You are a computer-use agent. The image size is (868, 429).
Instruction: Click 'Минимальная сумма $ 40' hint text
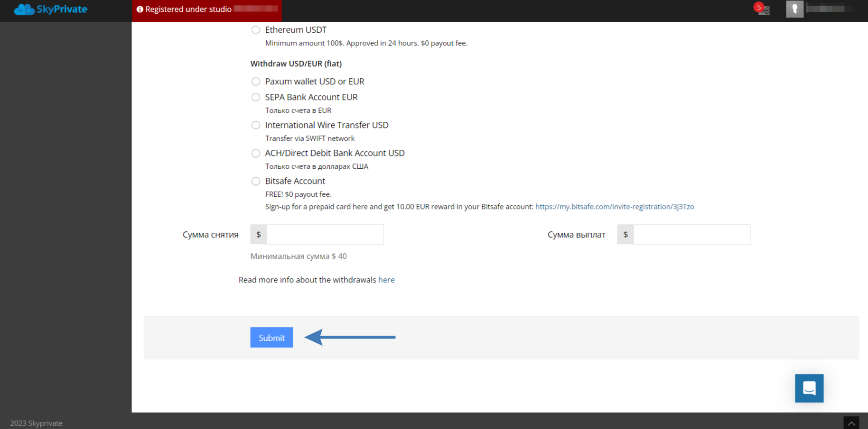click(x=299, y=256)
